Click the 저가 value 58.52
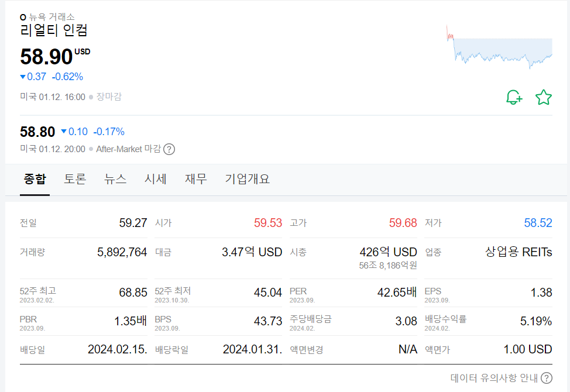Viewport: 570px width, 392px height. point(538,223)
